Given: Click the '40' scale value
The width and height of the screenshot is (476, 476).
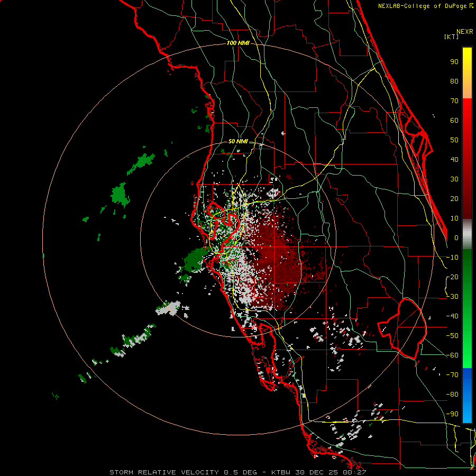Looking at the screenshot, I should [454, 159].
